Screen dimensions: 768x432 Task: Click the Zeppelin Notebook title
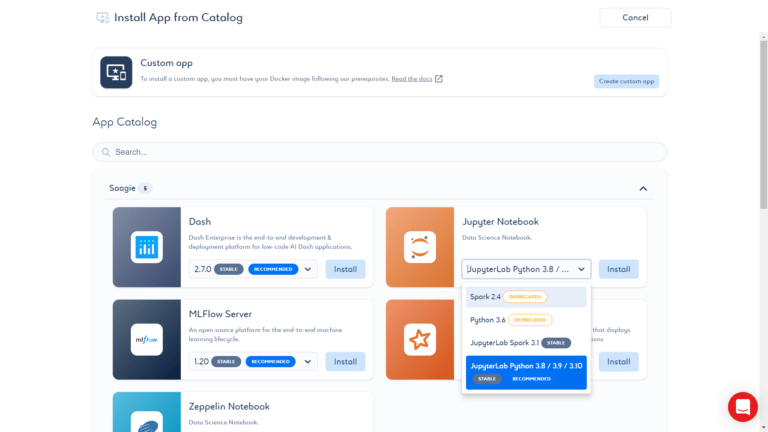pos(229,407)
